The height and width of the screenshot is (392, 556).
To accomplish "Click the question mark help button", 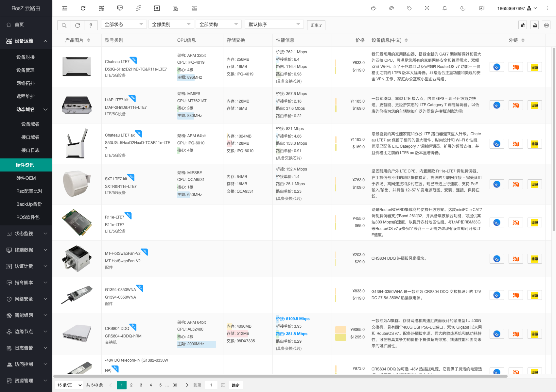I will pos(91,25).
